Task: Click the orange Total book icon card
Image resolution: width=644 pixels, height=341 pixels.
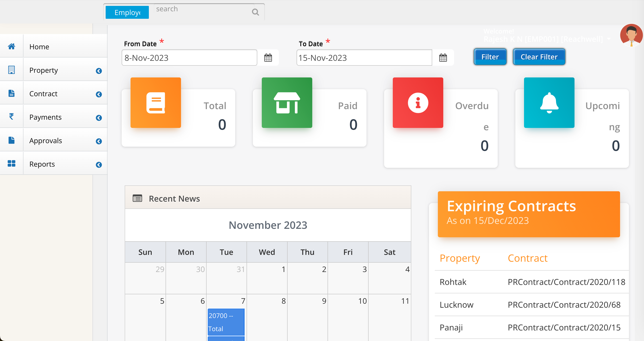Action: pyautogui.click(x=155, y=102)
